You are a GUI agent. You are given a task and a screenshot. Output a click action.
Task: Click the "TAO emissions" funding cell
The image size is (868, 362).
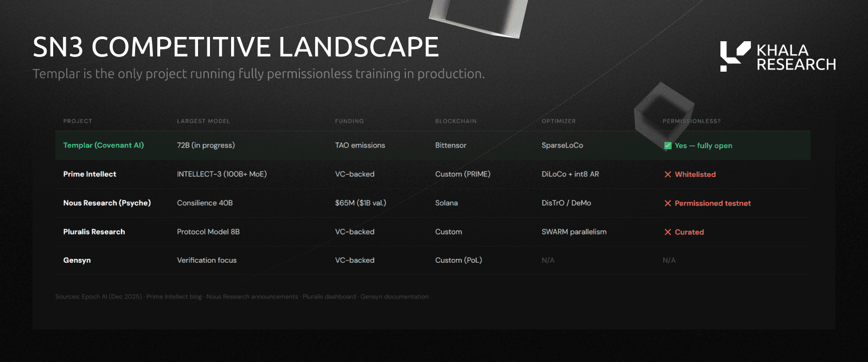tap(360, 145)
